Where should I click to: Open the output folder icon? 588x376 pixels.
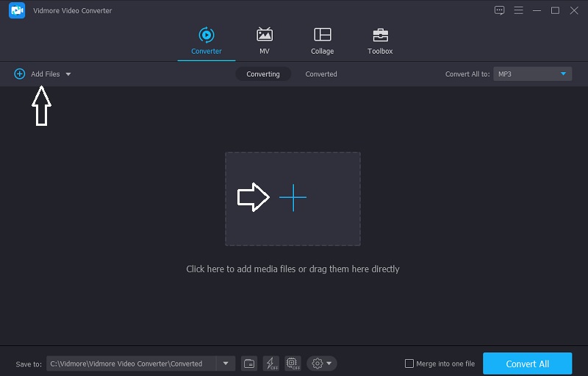(249, 363)
